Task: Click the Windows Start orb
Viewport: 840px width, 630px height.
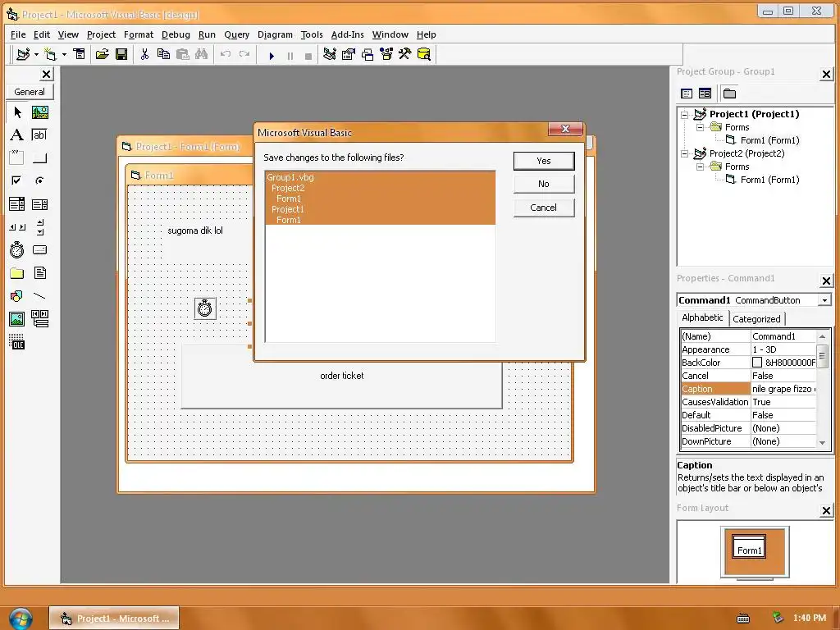Action: coord(21,619)
